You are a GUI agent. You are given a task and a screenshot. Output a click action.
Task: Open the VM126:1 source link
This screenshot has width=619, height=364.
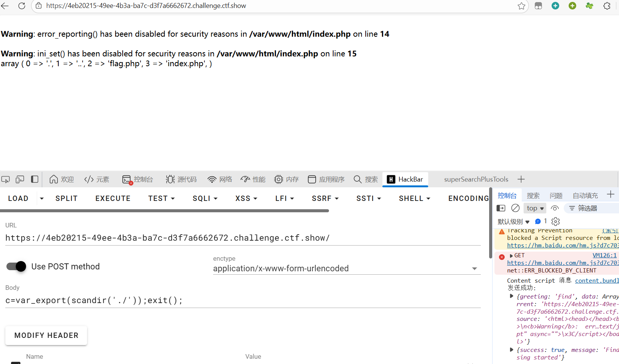point(605,255)
